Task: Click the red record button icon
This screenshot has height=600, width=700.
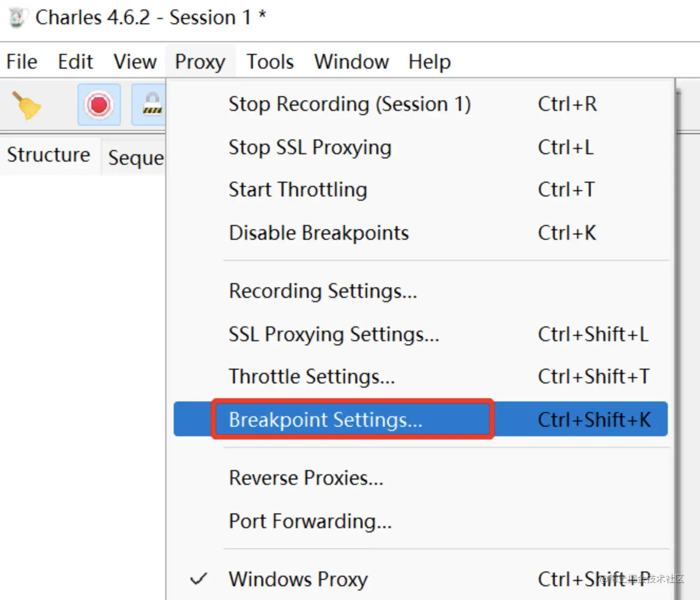Action: point(99,105)
